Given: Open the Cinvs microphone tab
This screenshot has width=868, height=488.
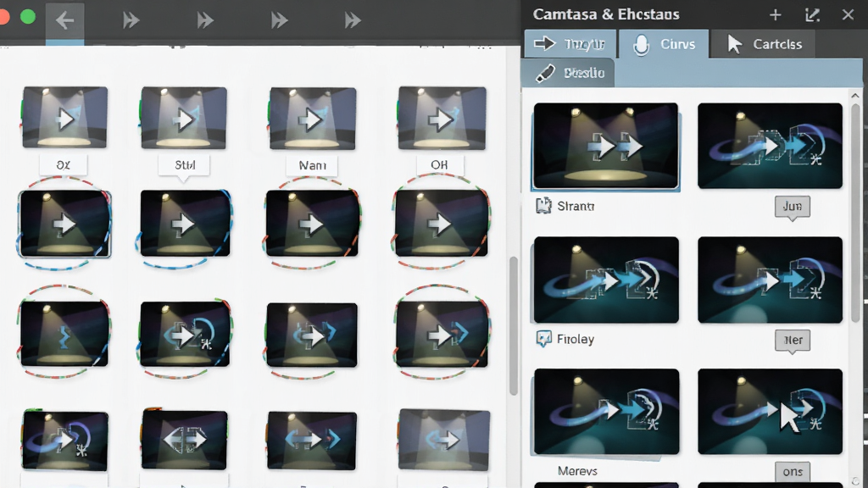Looking at the screenshot, I should point(663,44).
